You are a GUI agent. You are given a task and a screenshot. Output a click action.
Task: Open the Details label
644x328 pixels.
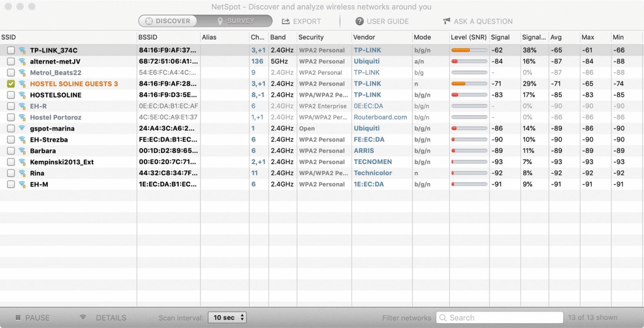[x=111, y=318]
